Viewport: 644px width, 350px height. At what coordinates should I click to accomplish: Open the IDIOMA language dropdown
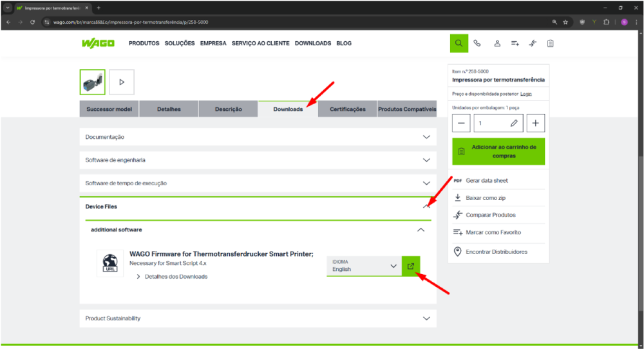click(x=364, y=266)
